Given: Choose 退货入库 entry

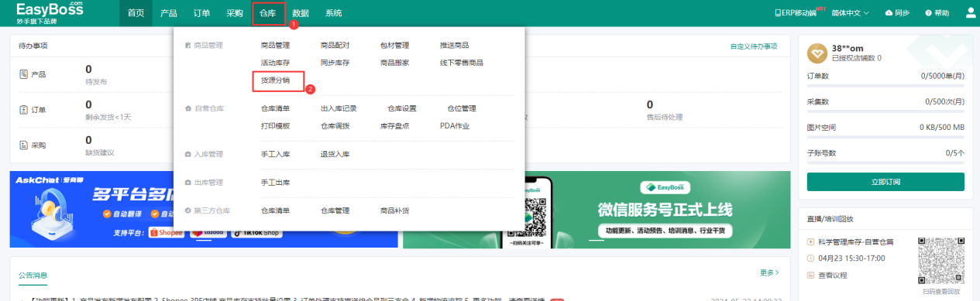Looking at the screenshot, I should tap(335, 155).
